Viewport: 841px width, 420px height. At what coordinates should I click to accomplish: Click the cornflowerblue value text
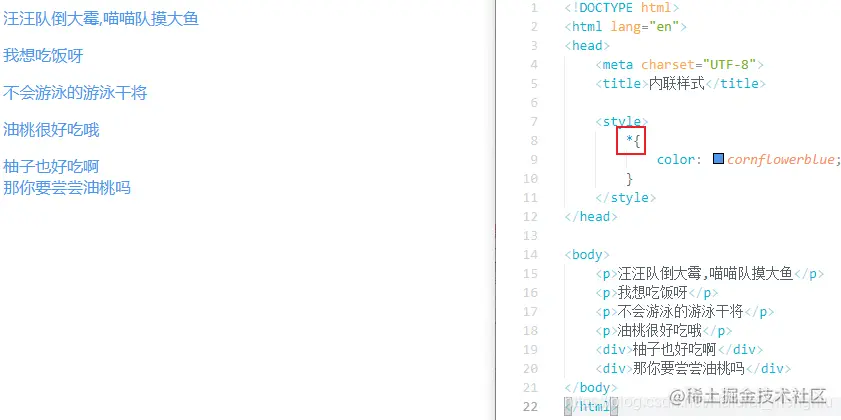(780, 159)
